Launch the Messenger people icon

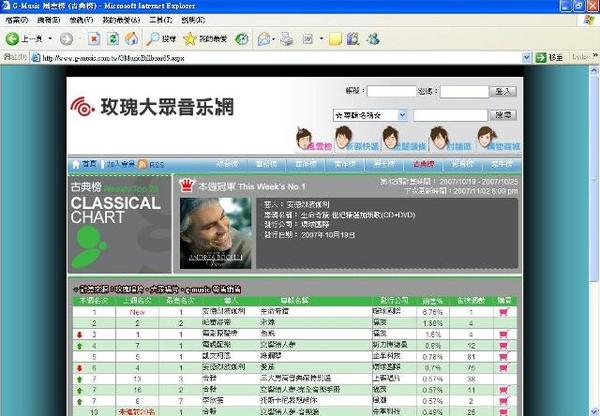pos(373,39)
